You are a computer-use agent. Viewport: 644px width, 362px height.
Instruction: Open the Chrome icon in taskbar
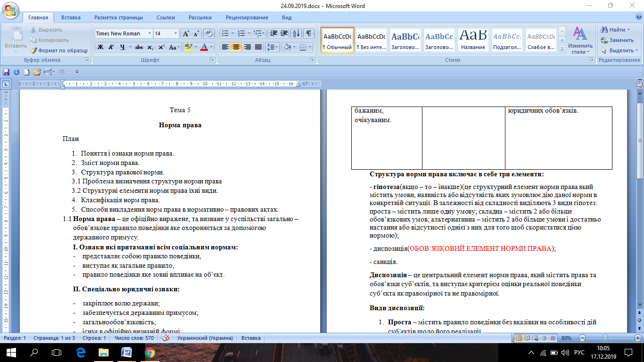tap(150, 352)
